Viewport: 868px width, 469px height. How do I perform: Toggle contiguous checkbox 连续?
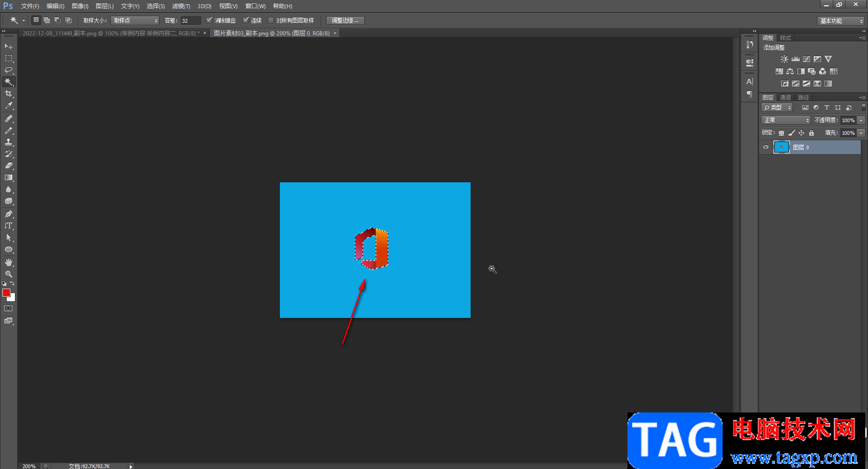point(246,20)
